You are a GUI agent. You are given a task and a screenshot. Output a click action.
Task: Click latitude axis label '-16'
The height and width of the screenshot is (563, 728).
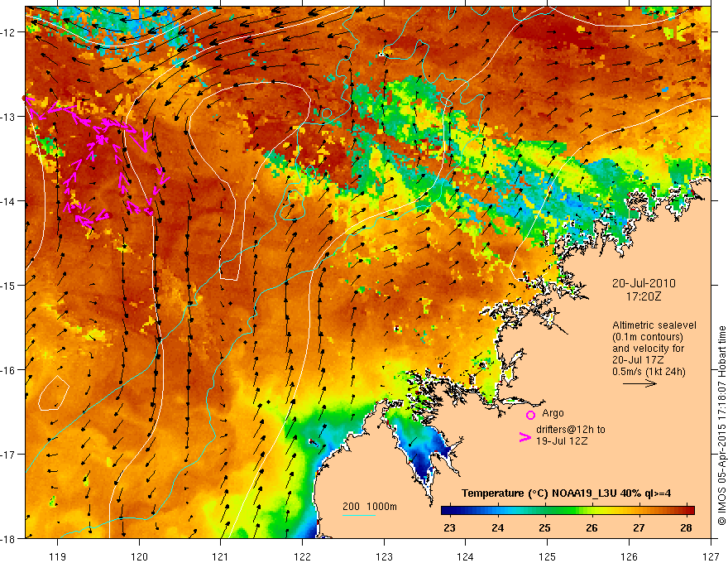coord(9,370)
